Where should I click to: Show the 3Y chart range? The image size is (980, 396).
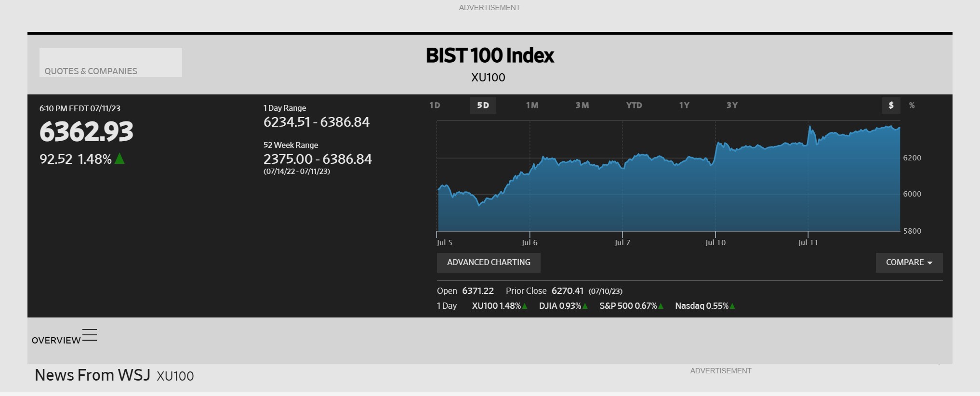coord(732,105)
